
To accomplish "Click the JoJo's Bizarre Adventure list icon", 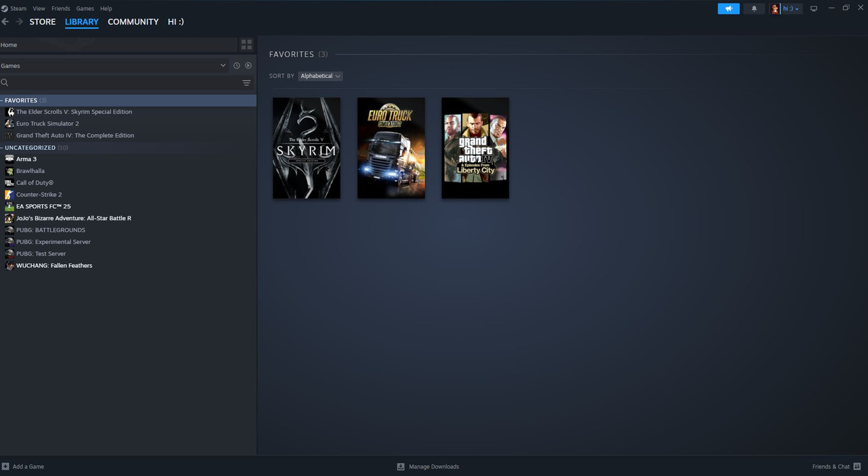I will click(x=9, y=218).
